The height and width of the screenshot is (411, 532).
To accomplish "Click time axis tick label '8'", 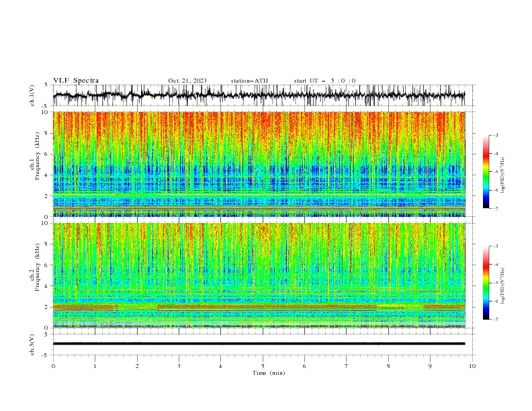I will [x=388, y=366].
